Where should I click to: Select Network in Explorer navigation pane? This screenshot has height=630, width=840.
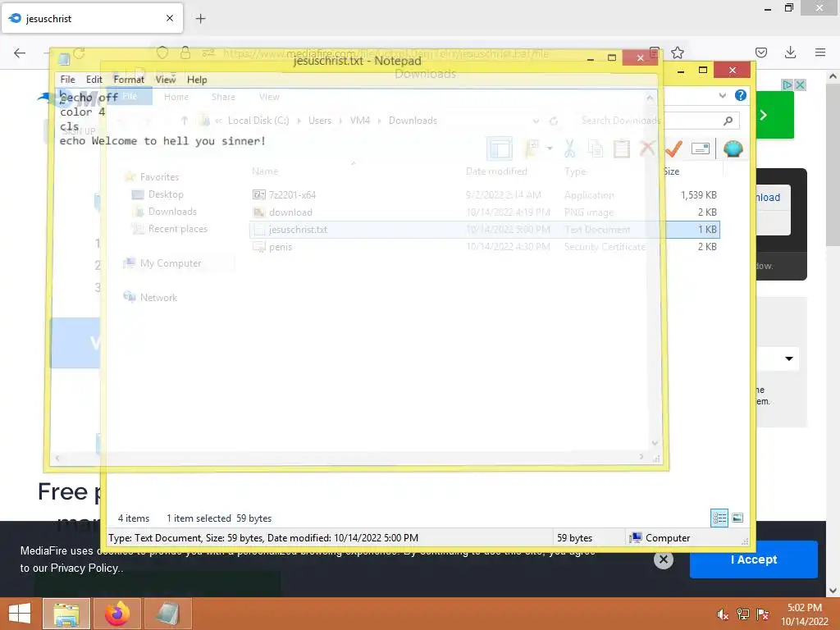[158, 297]
